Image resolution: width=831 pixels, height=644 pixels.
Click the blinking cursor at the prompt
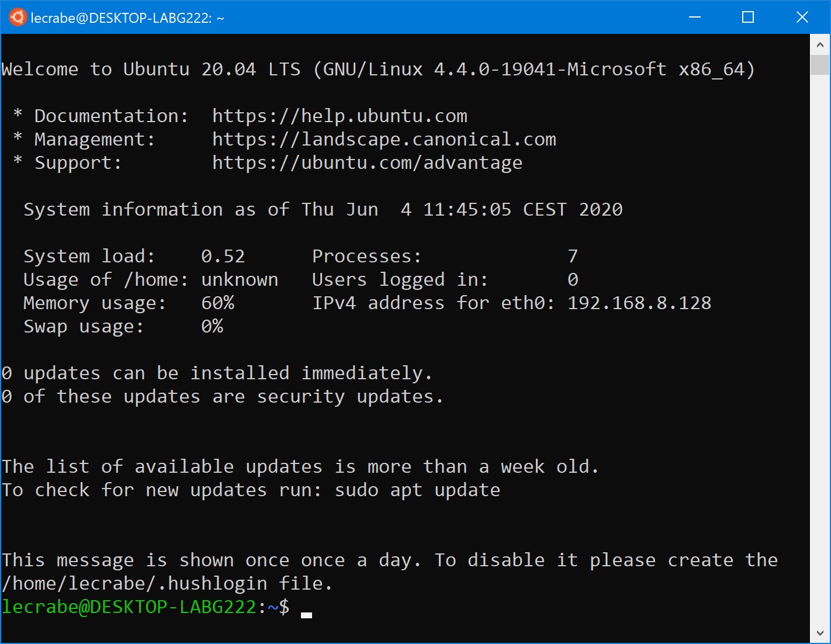coord(306,614)
